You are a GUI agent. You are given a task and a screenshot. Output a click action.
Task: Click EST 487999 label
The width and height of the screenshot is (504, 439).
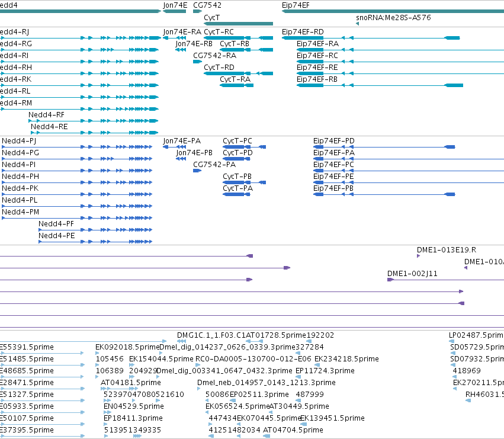click(x=310, y=395)
